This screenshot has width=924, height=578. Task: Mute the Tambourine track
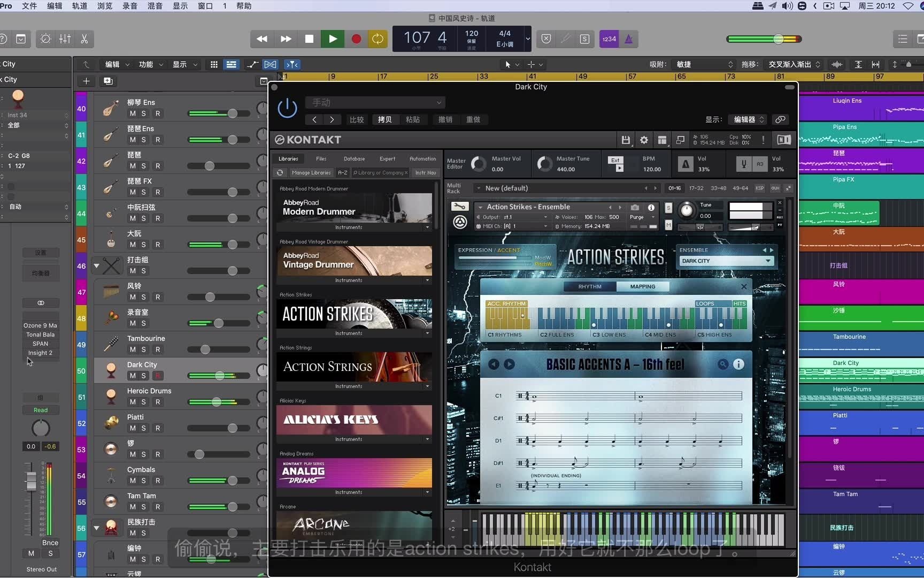coord(133,349)
